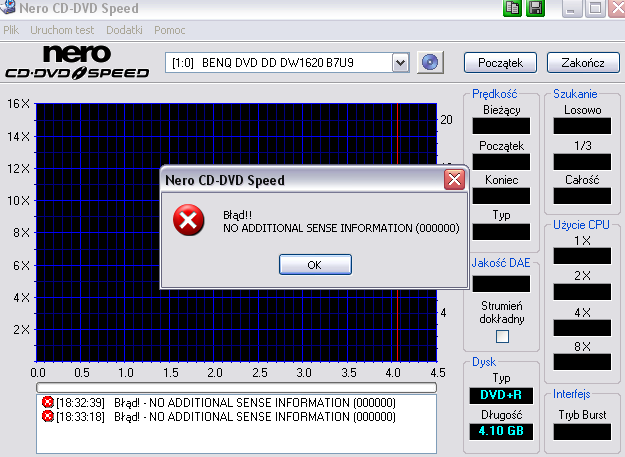Screen dimensions: 625x457
Task: Maximize the Nero CD-DVD Speed window
Action: click(x=595, y=8)
